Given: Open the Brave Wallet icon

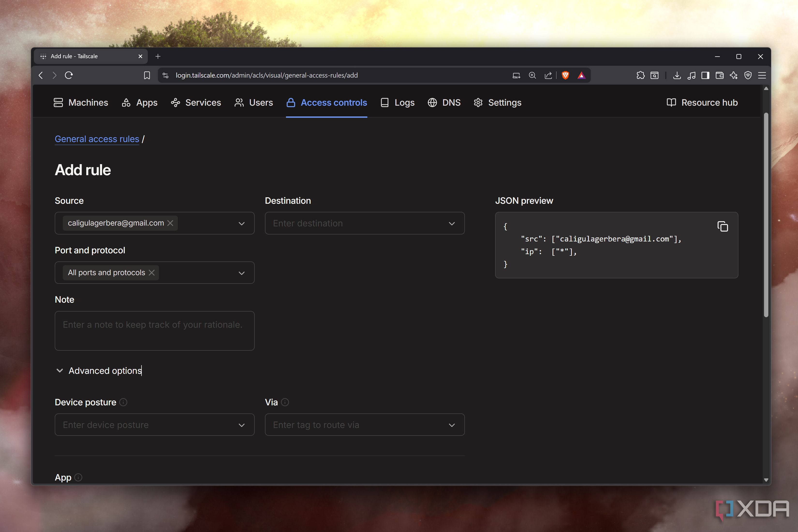Looking at the screenshot, I should 719,75.
